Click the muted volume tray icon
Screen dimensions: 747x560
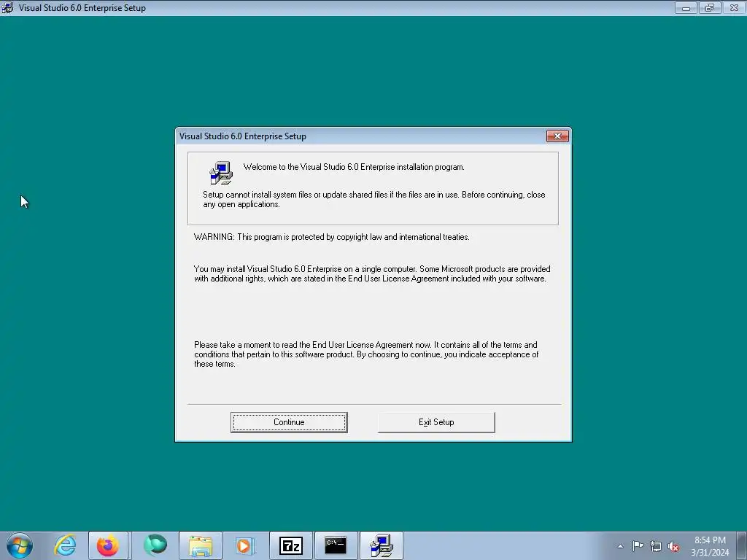click(x=673, y=547)
